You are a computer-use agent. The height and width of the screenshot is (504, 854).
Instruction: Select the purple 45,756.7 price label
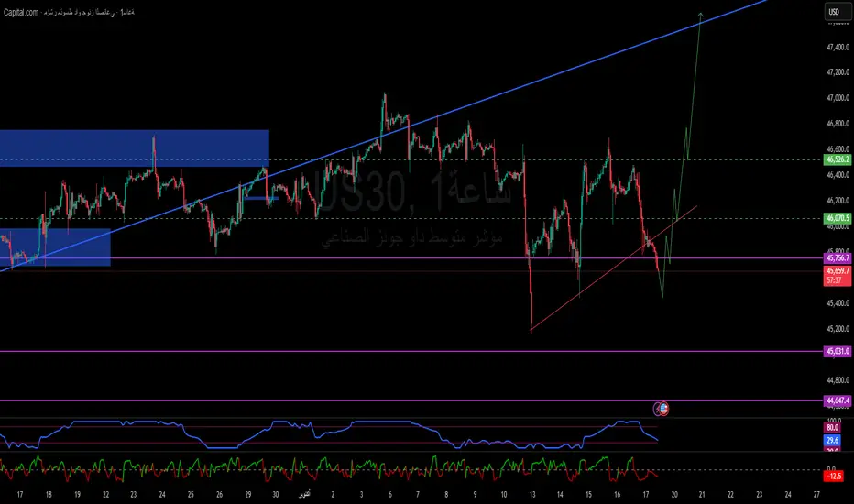click(x=838, y=257)
